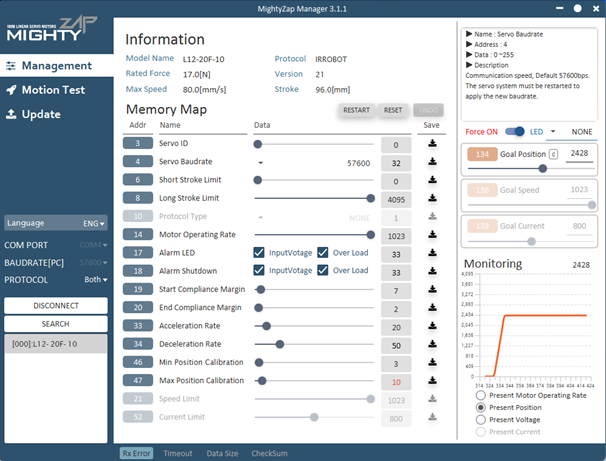Click save icon for Servo ID row

pos(432,144)
